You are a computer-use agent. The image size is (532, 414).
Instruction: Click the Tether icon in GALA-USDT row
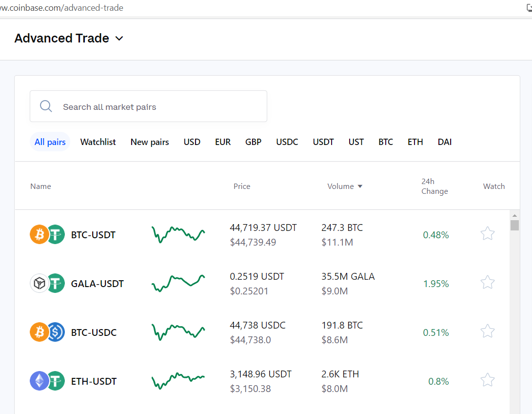(x=56, y=283)
